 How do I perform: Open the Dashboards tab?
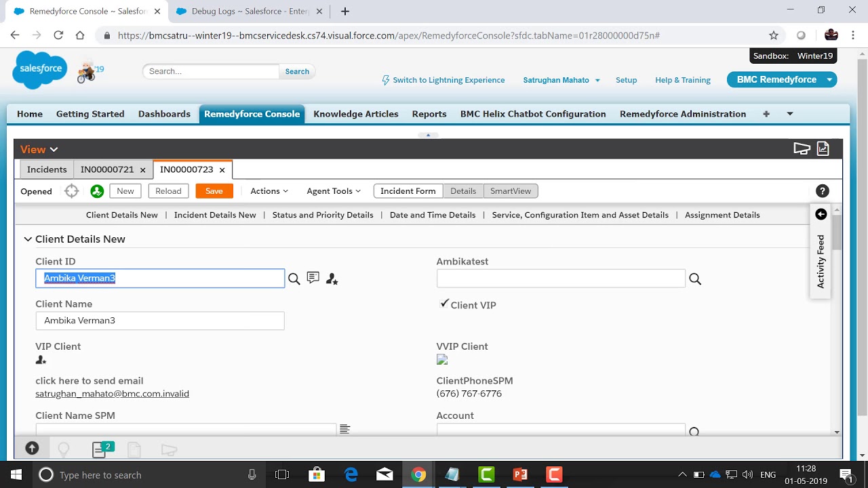tap(164, 114)
